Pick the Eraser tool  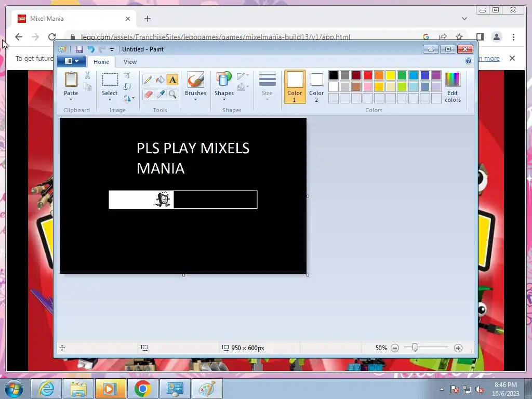148,94
